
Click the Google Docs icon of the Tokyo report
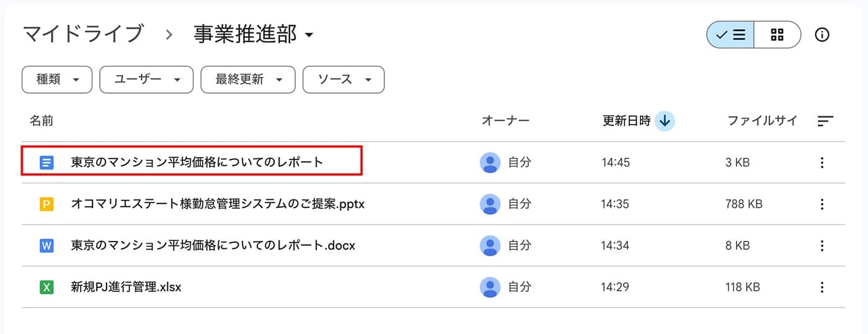coord(46,163)
